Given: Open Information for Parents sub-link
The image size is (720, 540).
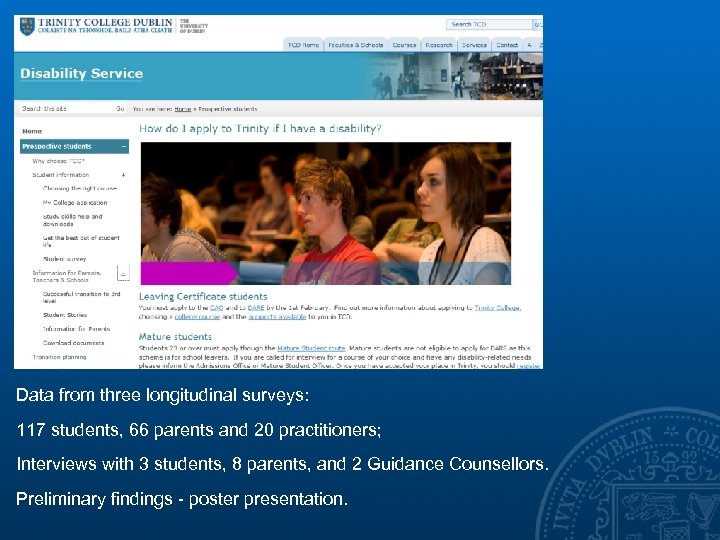Looking at the screenshot, I should [x=76, y=329].
